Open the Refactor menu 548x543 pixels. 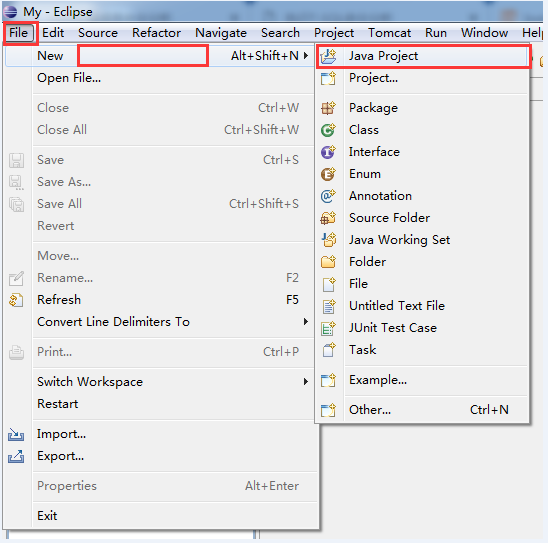156,33
